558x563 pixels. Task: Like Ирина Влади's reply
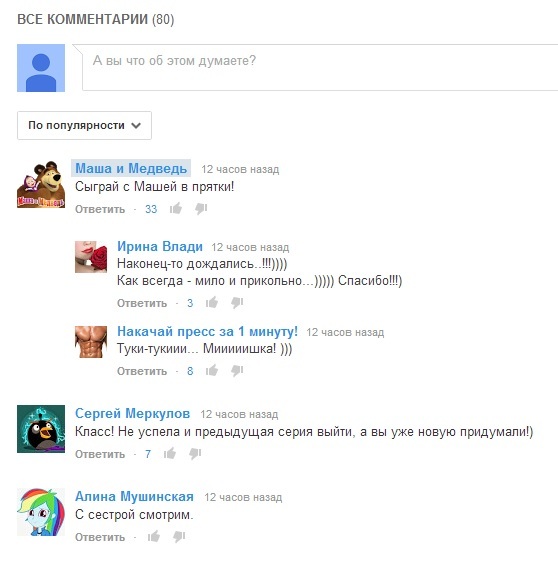pos(212,302)
